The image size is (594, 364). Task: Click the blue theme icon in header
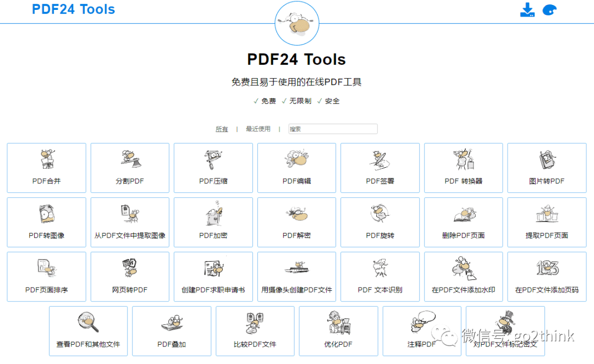click(549, 10)
